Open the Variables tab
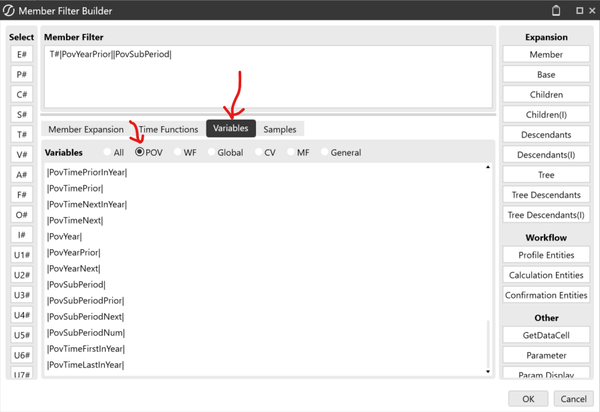This screenshot has width=600, height=412. coord(231,128)
